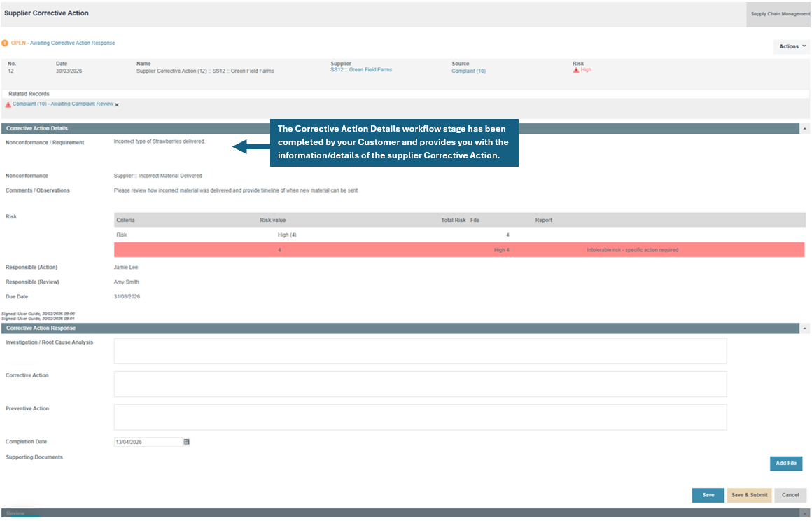This screenshot has width=812, height=521.
Task: Click 'Incorrect type of Strawberries delivered.' text
Action: (x=160, y=141)
